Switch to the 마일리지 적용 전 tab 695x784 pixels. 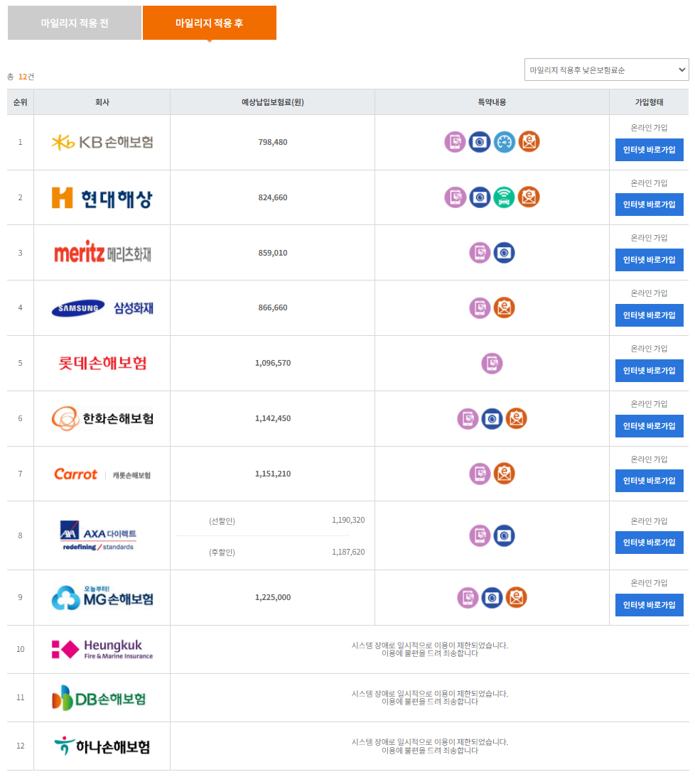[x=75, y=23]
